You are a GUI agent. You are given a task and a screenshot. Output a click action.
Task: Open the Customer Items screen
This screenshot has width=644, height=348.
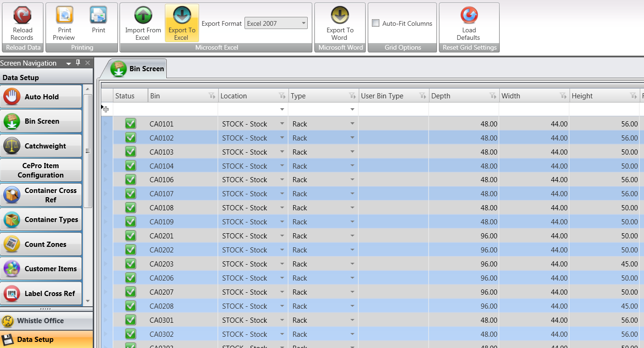(41, 269)
